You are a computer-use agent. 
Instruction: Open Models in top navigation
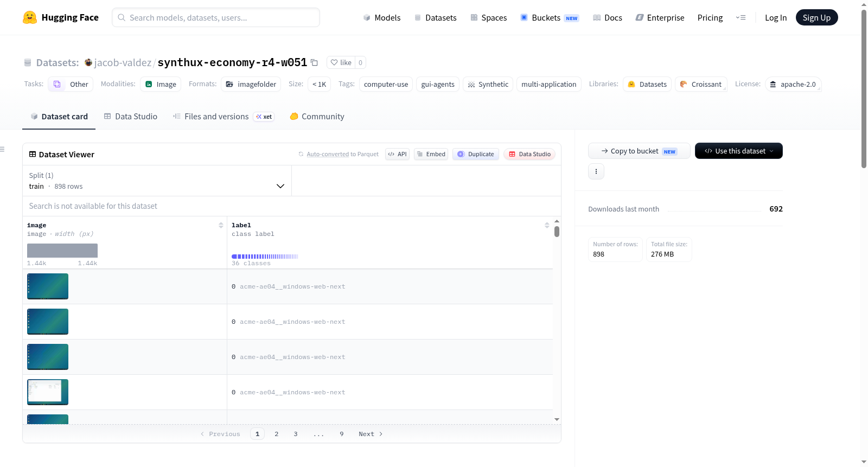pyautogui.click(x=382, y=17)
